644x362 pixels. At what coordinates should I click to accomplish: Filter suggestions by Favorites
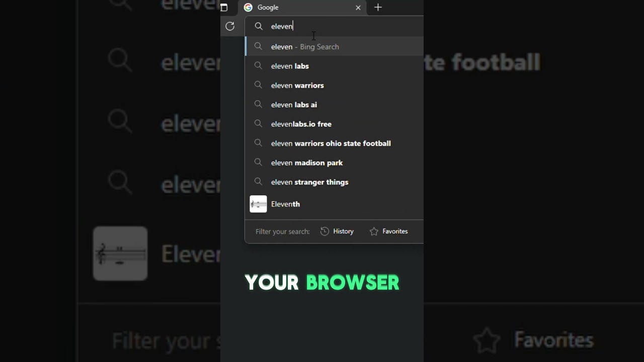tap(388, 231)
